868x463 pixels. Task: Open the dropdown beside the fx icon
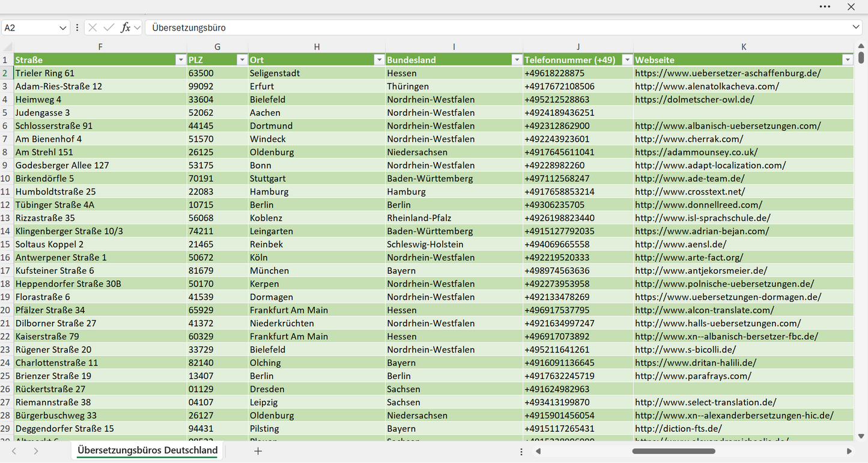click(138, 28)
